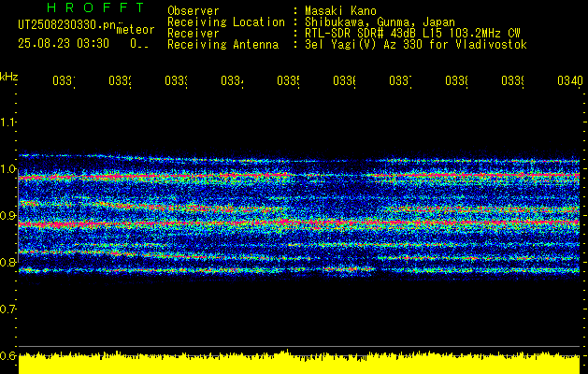Click the RTL-SDR SDR# 43dB receiver details

(412, 34)
